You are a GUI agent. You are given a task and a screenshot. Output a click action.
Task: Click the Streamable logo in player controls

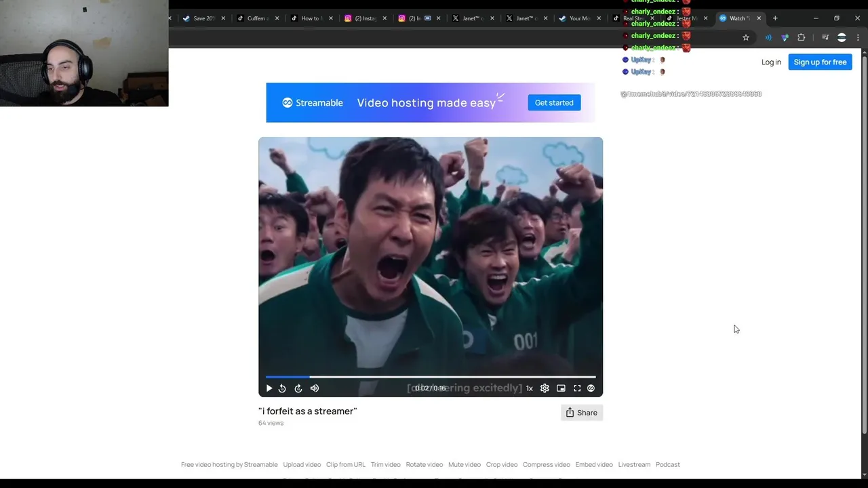[591, 388]
